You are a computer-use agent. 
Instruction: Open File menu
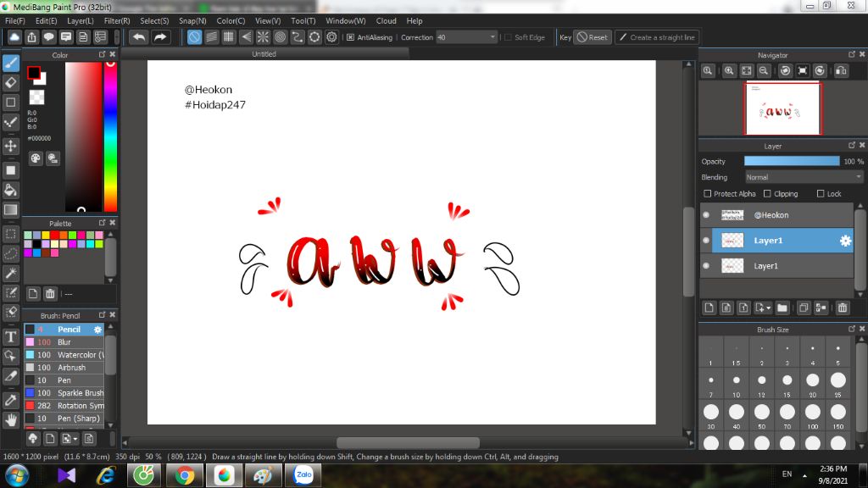[x=15, y=20]
